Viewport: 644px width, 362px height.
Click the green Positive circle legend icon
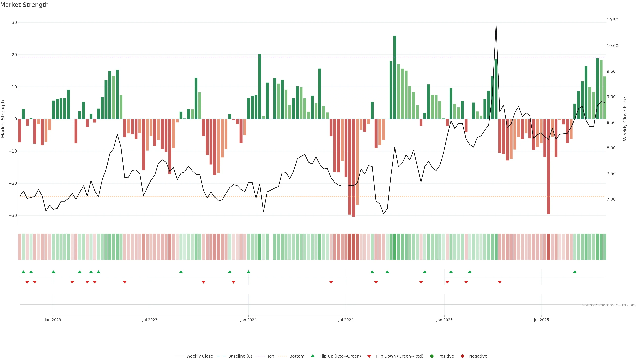click(432, 356)
